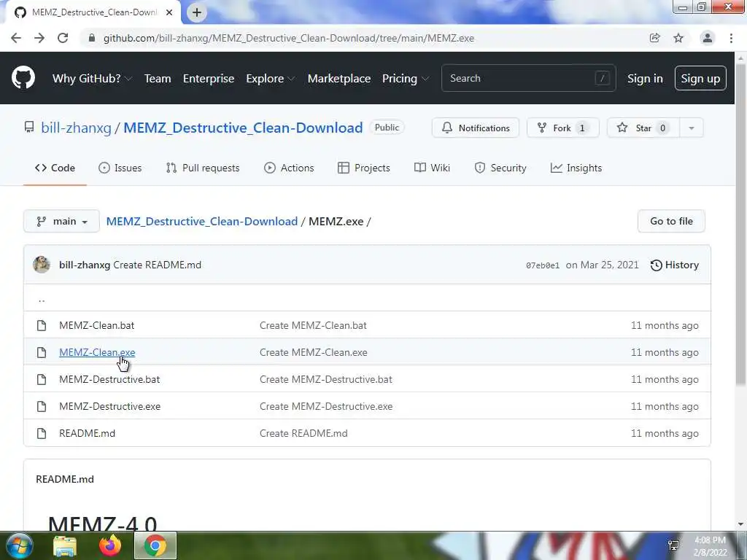Screen dimensions: 747x560
Task: Open MEMZ-Destructive.bat file
Action: (x=109, y=379)
